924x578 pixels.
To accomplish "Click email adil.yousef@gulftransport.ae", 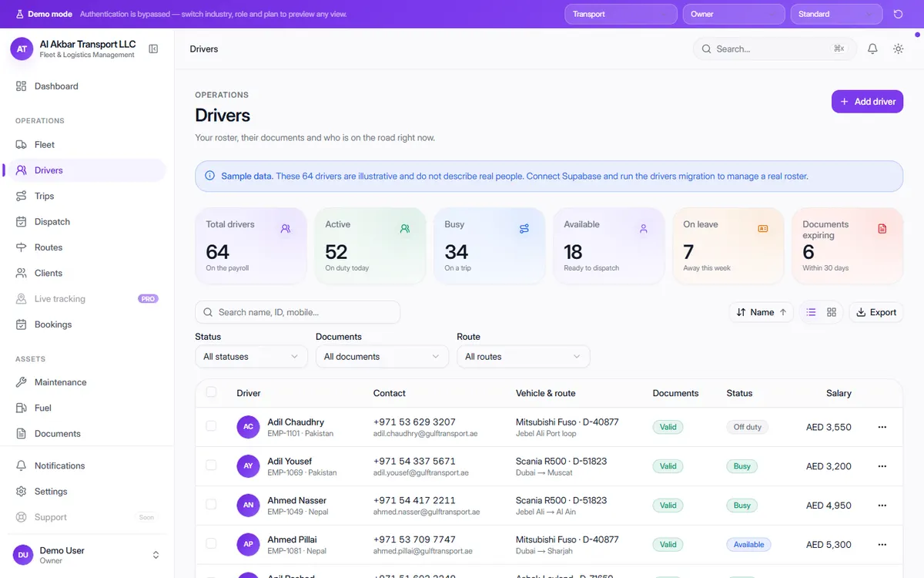I will (x=421, y=473).
